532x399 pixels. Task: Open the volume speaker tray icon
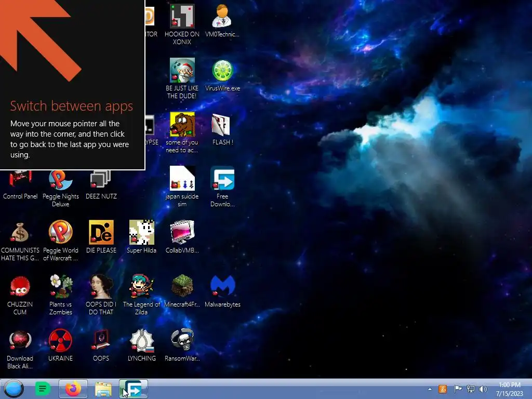click(483, 389)
